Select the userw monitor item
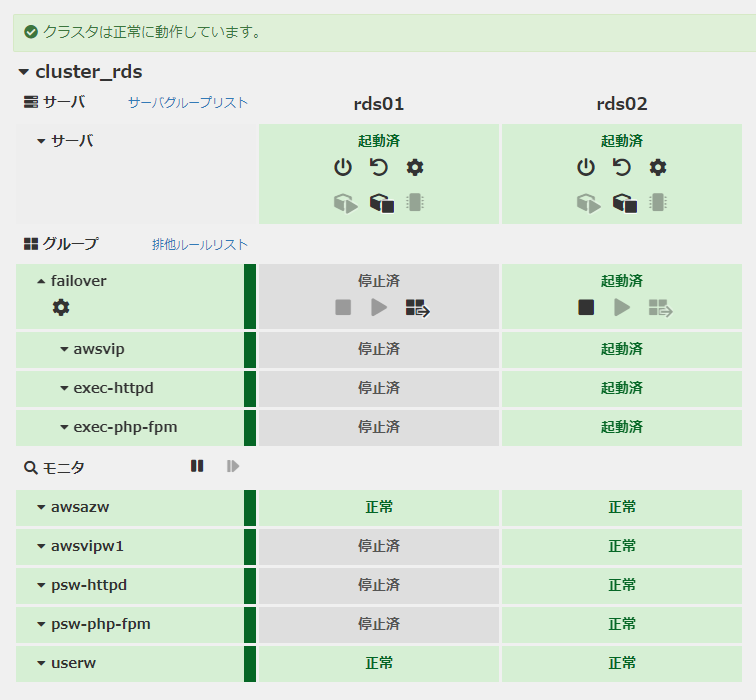 73,663
